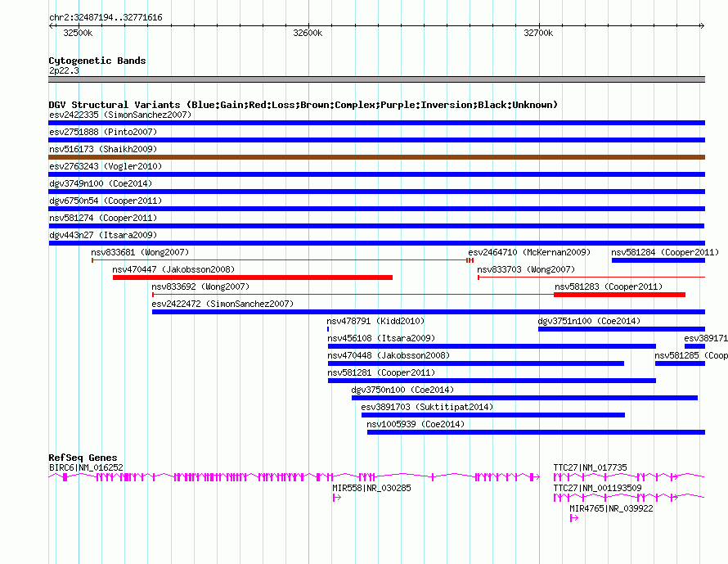Click the small nsv478791 blue marker
The image size is (728, 564).
pos(328,329)
